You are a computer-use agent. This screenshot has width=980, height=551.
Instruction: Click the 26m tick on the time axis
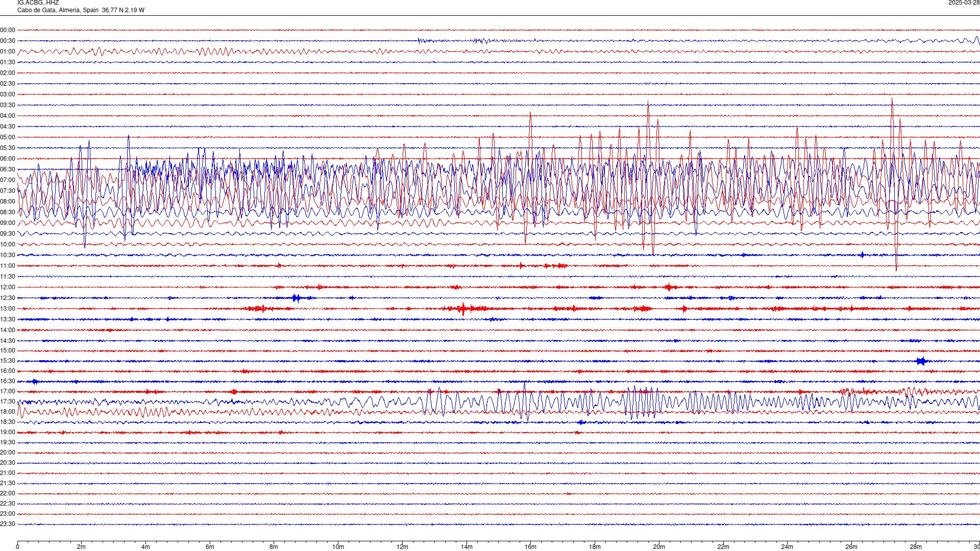click(851, 547)
